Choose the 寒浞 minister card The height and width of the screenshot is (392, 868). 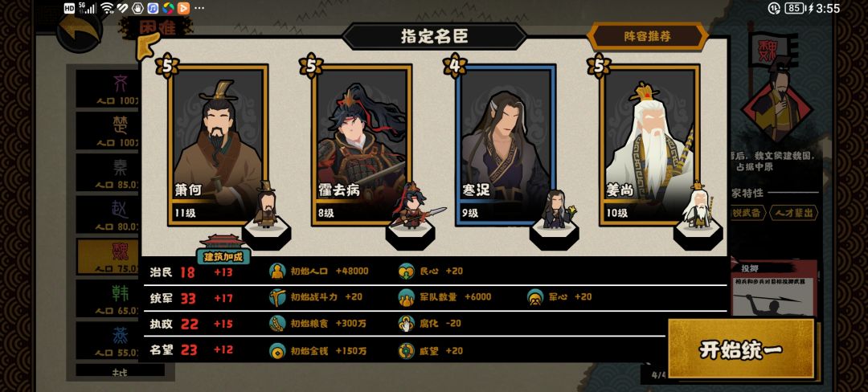click(x=506, y=145)
